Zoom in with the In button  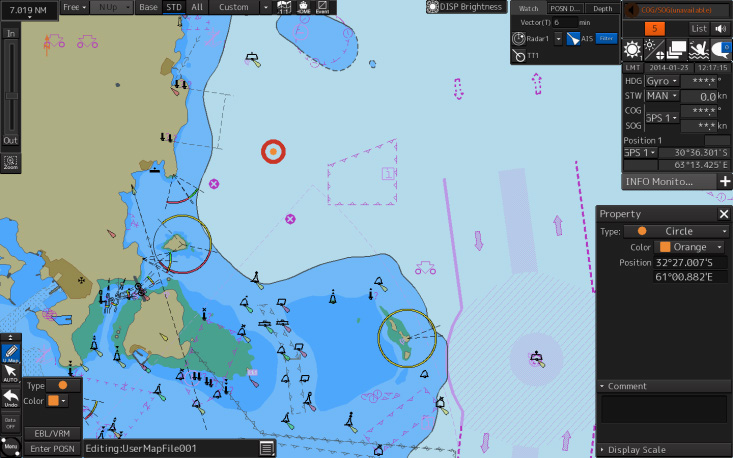pyautogui.click(x=10, y=33)
